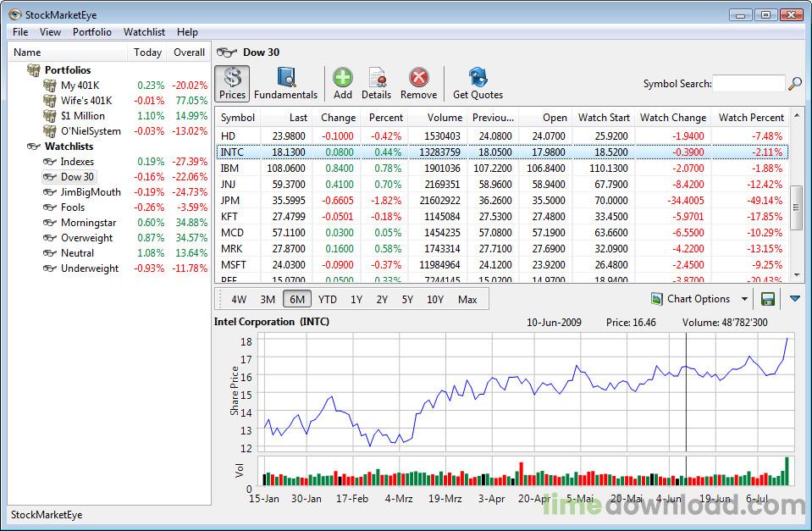The height and width of the screenshot is (531, 812).
Task: Open the Portfolio menu
Action: click(91, 31)
